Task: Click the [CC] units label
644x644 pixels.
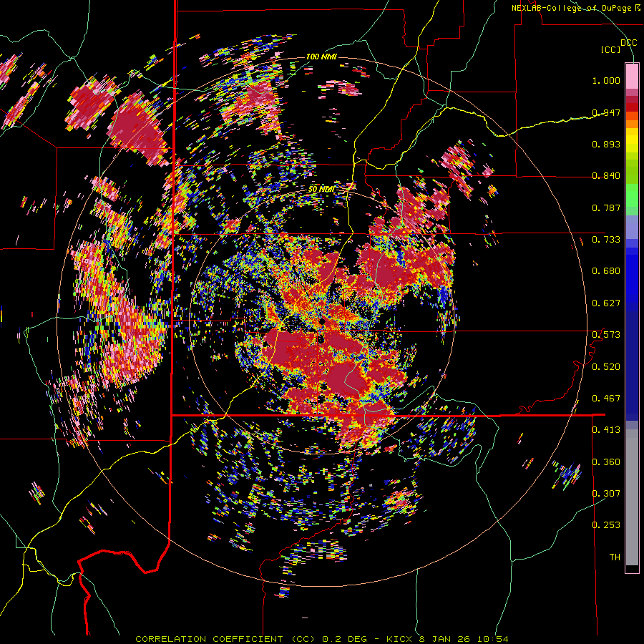Action: 611,49
